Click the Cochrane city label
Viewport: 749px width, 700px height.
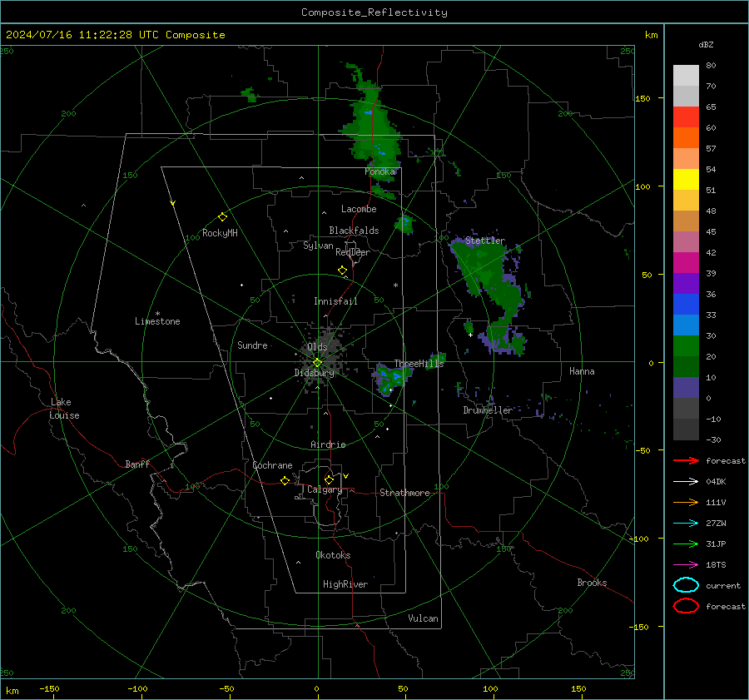[272, 465]
